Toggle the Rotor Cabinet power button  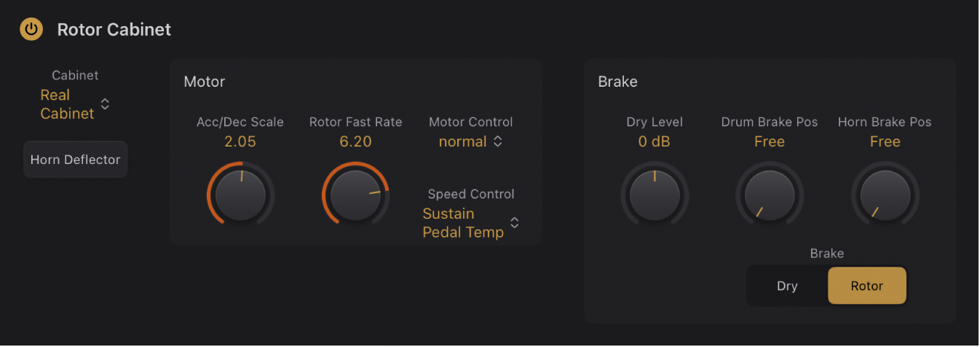pos(31,29)
